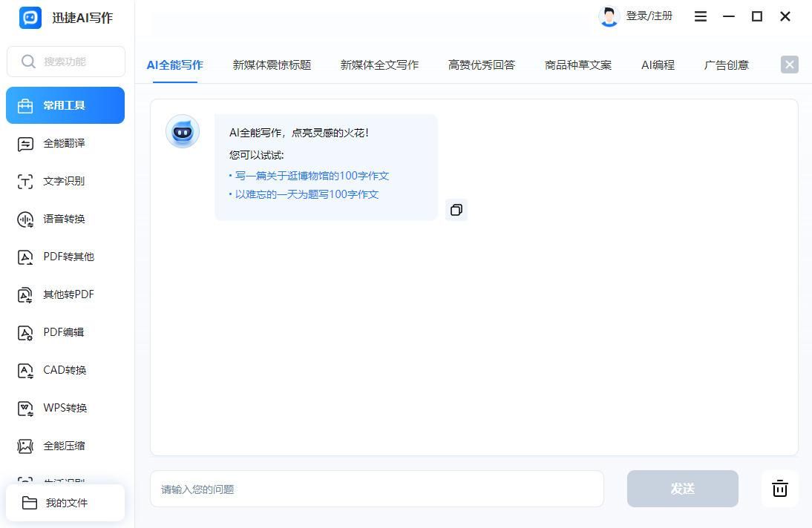Switch to the 高赞优秀回答 tab
The image size is (812, 528).
[482, 65]
